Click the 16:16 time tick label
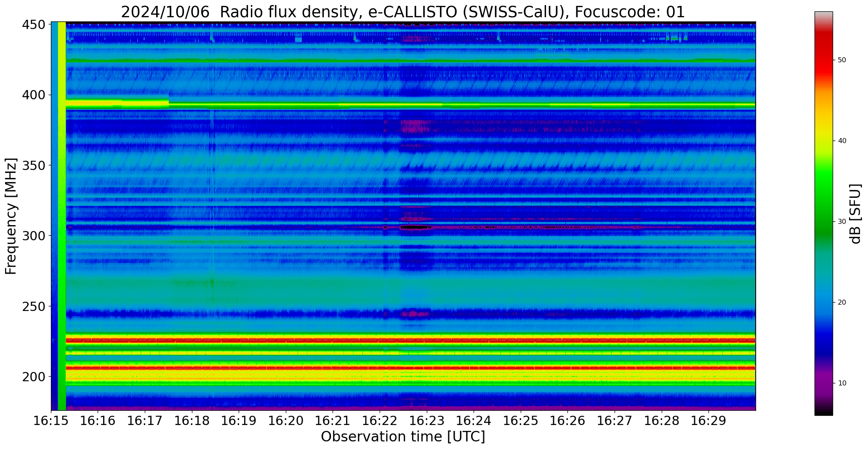The width and height of the screenshot is (868, 449). (x=98, y=421)
